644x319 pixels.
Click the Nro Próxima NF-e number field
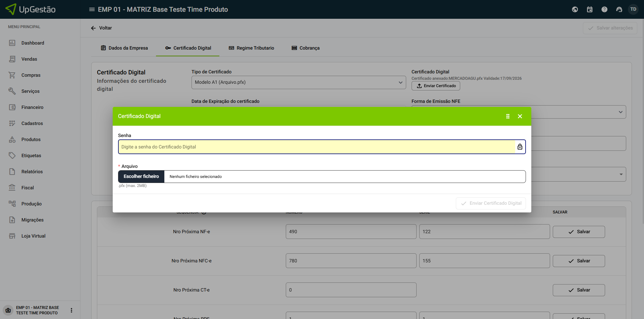351,232
